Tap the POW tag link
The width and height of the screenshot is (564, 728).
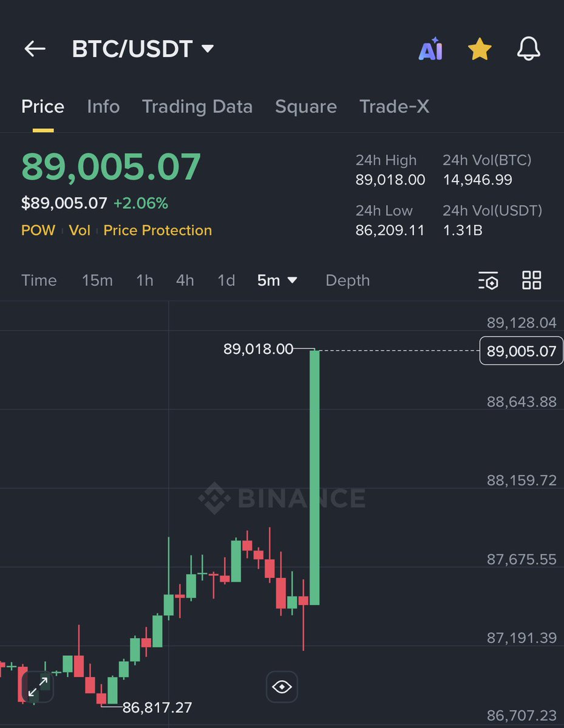point(38,231)
